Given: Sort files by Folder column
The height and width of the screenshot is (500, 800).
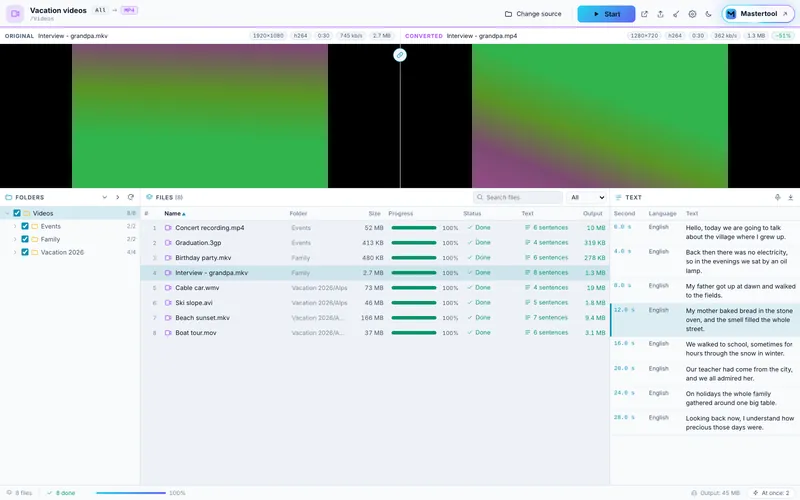Looking at the screenshot, I should pos(298,214).
